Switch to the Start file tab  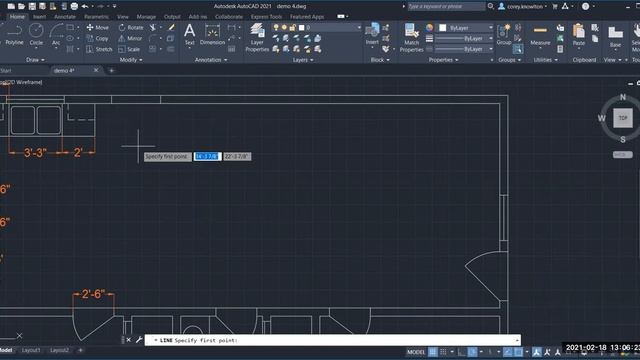click(6, 70)
